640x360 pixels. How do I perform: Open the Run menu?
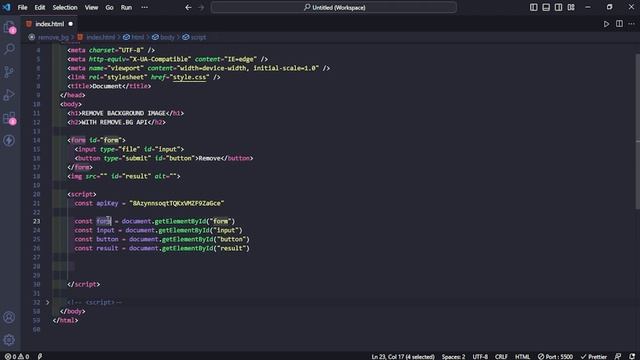pos(126,7)
